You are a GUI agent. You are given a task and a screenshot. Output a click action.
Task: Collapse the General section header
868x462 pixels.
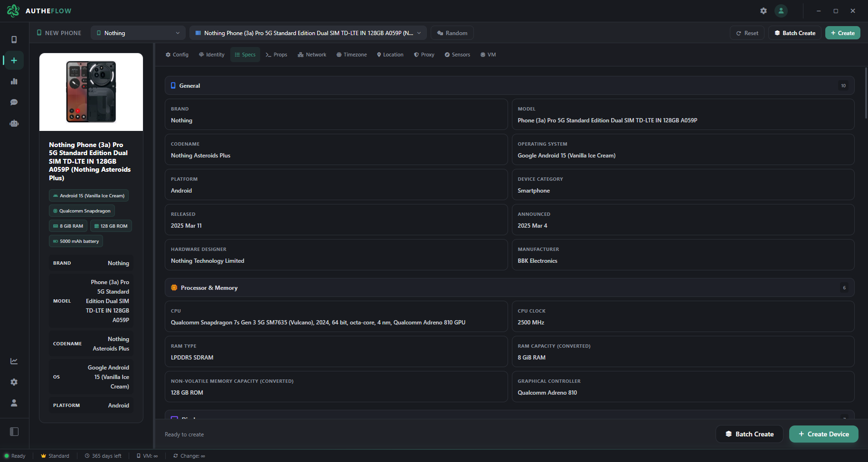coord(509,86)
